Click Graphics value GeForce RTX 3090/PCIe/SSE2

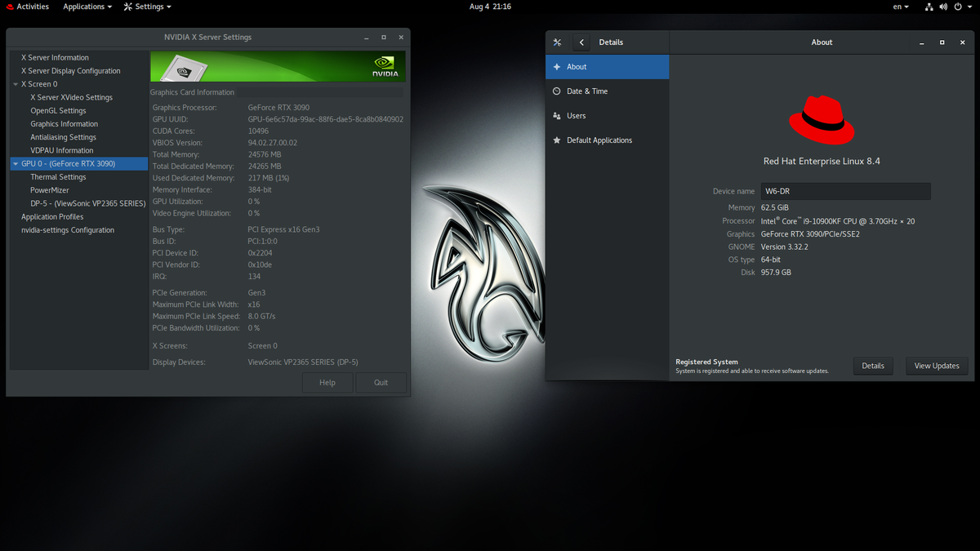pos(810,234)
